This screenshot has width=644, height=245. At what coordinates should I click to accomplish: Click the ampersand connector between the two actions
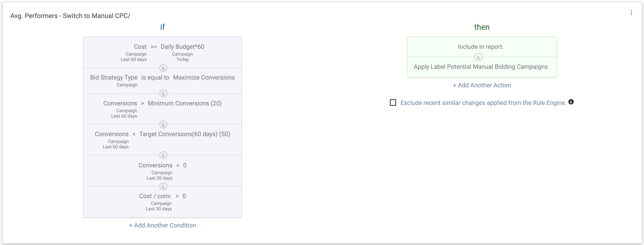coord(478,58)
